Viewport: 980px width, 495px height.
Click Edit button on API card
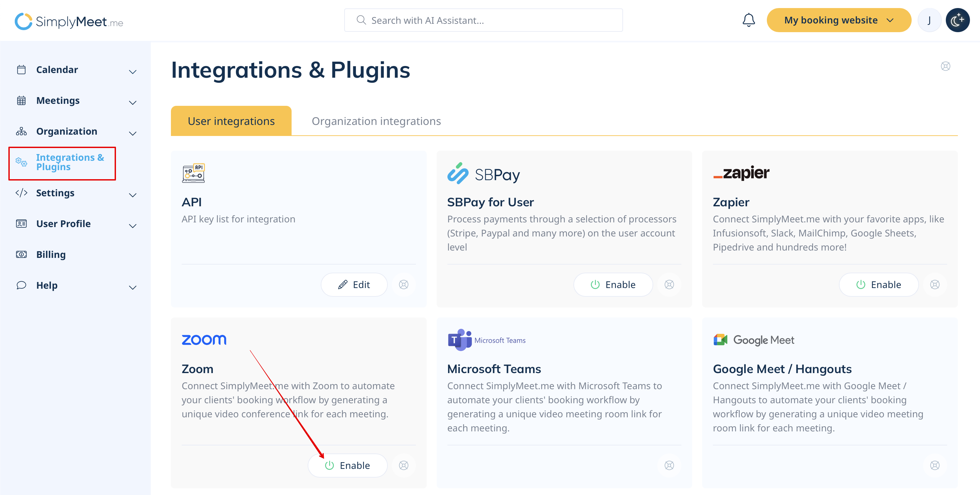tap(354, 284)
